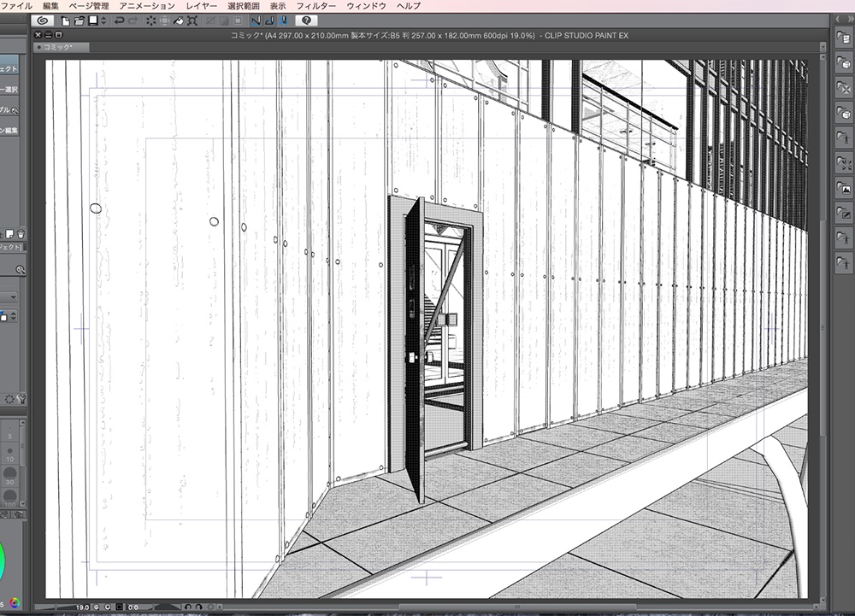This screenshot has width=855, height=616.
Task: Open the effect lines material folder icon
Action: coord(844,163)
